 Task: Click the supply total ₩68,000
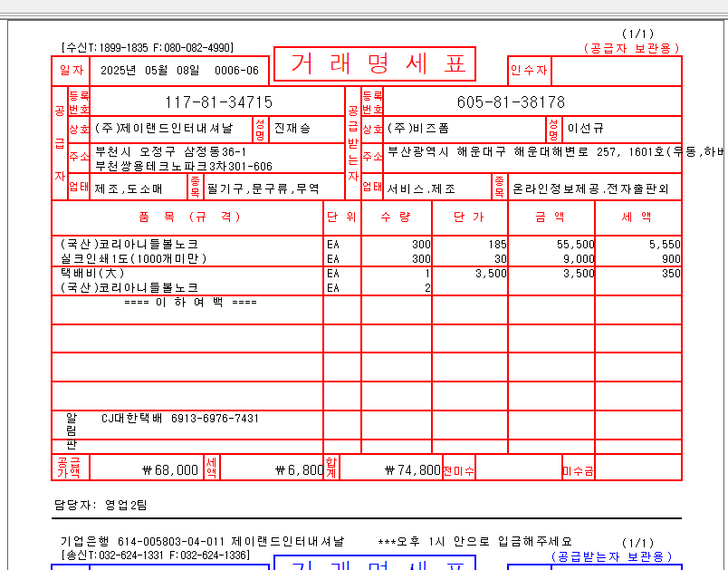click(170, 470)
